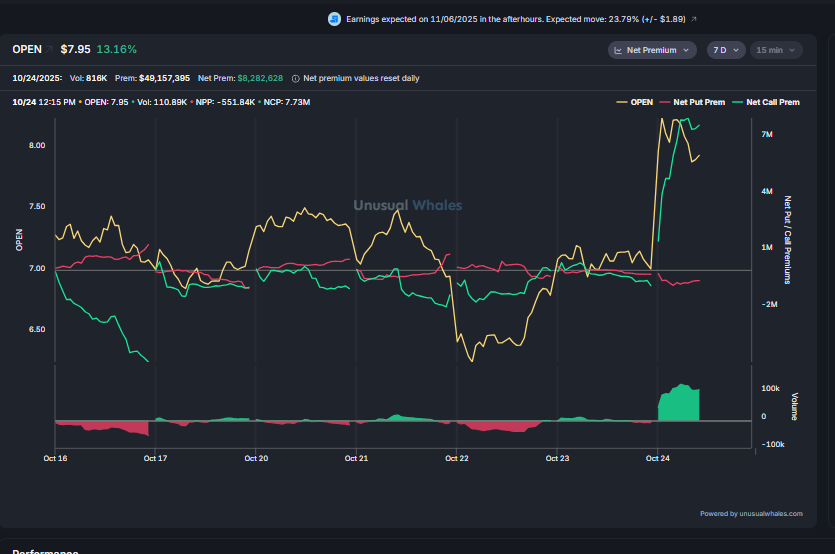Click the Oct 24 green volume bar area
The height and width of the screenshot is (554, 835).
tap(678, 403)
